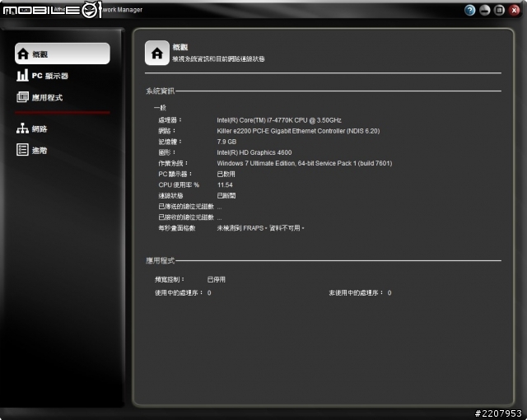Click the CPU 使用率 % label
Screen dimensions: 527x420
point(179,184)
